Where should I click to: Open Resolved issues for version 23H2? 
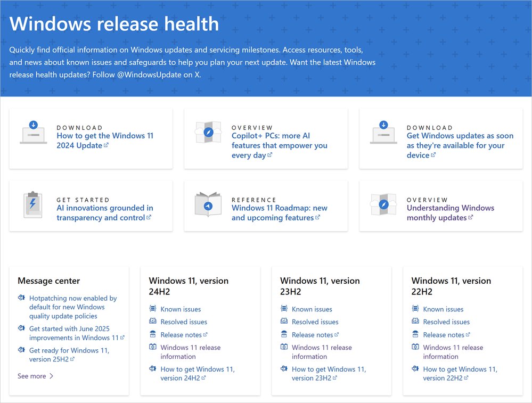point(315,322)
